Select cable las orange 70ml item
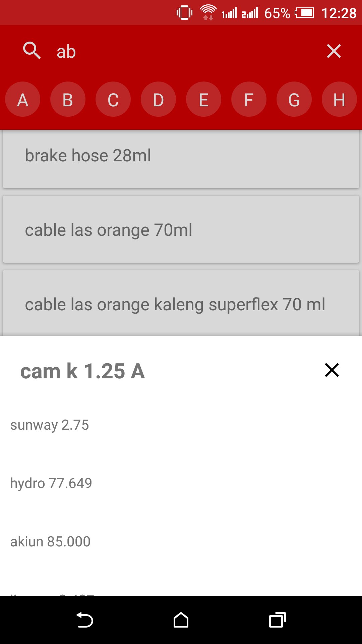This screenshot has width=362, height=644. (181, 230)
